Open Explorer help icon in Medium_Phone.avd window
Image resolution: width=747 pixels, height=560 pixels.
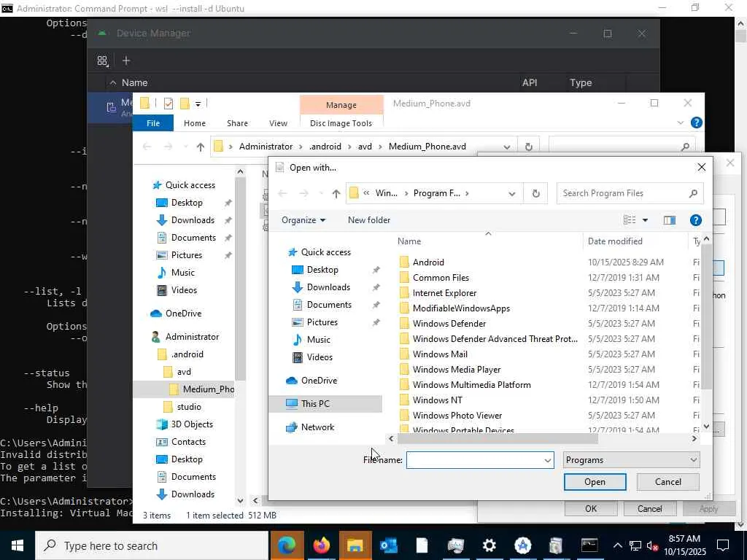tap(697, 122)
